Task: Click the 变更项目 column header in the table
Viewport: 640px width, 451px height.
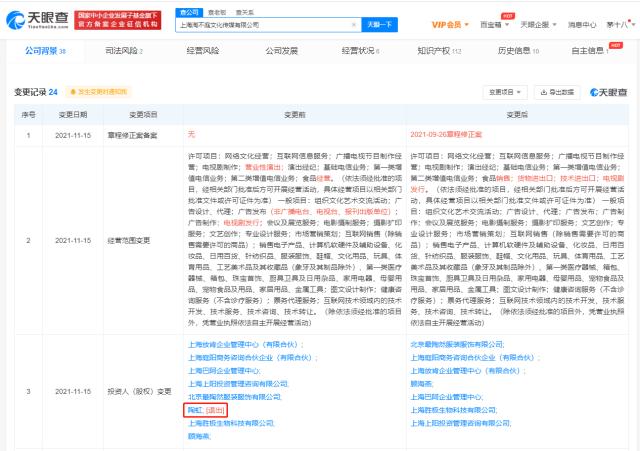Action: [143, 115]
